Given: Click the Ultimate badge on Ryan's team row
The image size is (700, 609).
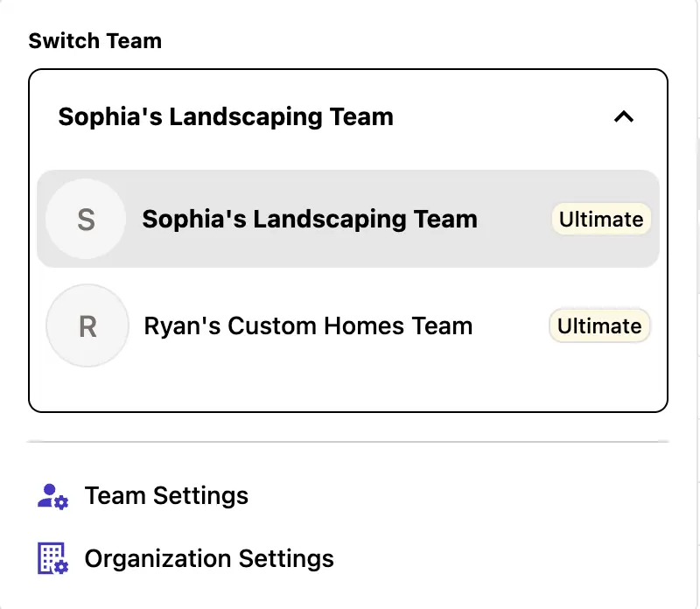Looking at the screenshot, I should [x=599, y=326].
